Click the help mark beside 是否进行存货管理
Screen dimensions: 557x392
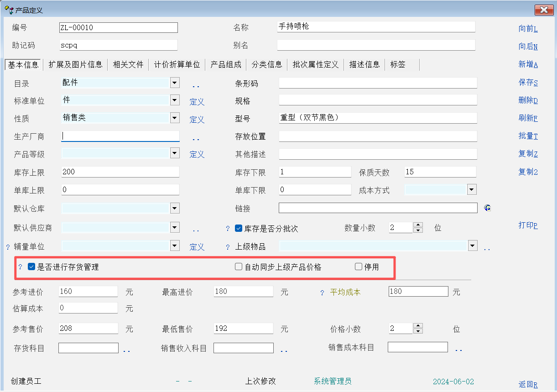click(x=20, y=267)
